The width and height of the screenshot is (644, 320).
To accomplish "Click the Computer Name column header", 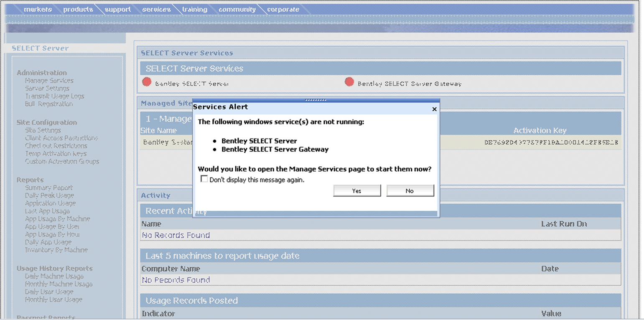I will [x=171, y=269].
